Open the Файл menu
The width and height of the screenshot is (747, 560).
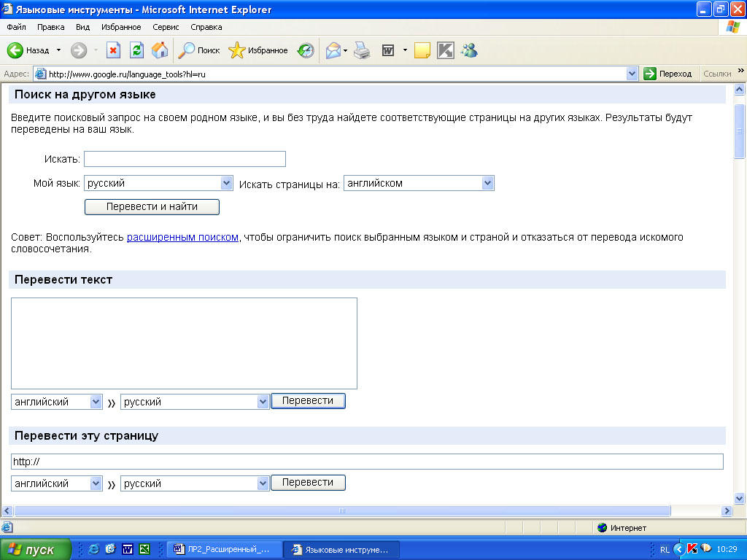(16, 27)
